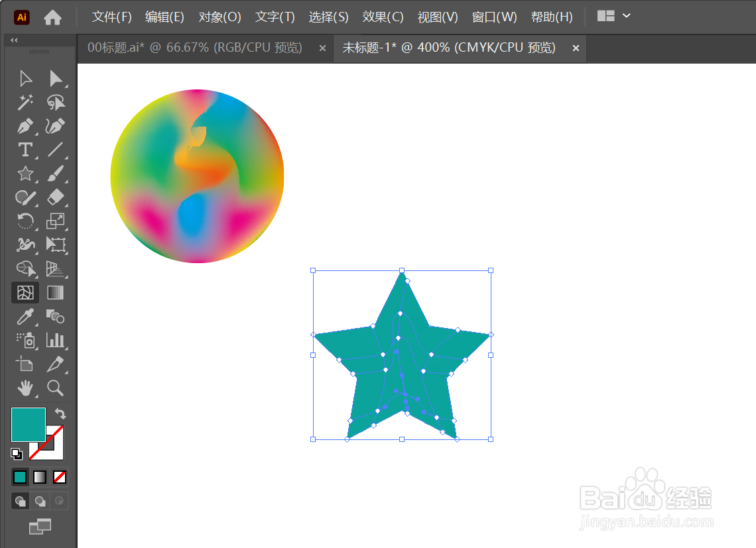Click the top center handle of star bounding box
Screen dimensions: 756x548
point(402,270)
